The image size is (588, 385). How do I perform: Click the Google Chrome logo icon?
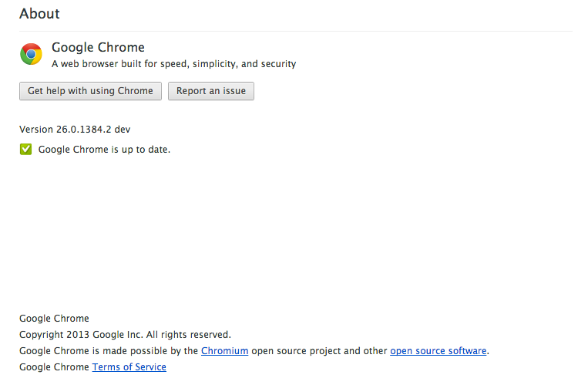point(31,54)
